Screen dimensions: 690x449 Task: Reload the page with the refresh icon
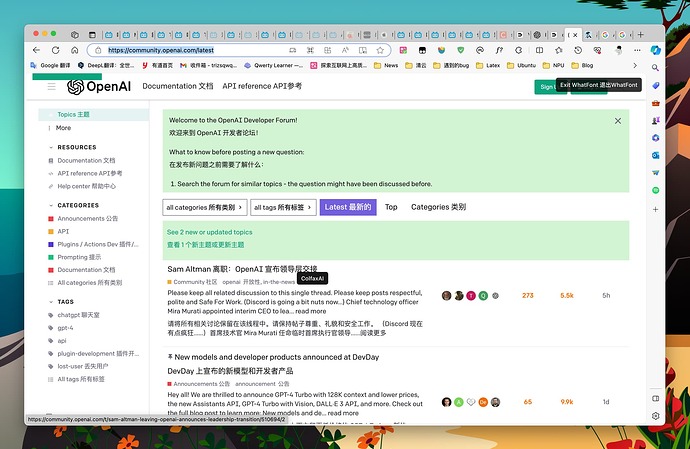55,50
